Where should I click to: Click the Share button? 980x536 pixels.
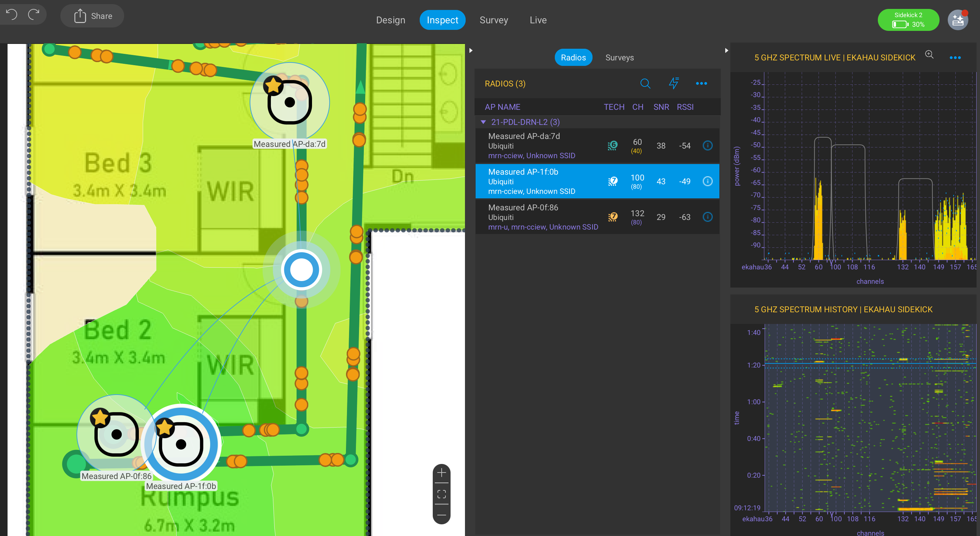coord(93,16)
